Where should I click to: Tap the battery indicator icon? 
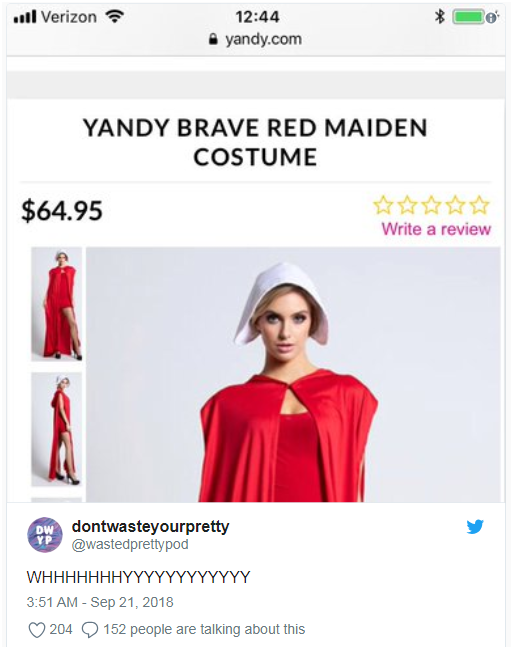tap(469, 17)
